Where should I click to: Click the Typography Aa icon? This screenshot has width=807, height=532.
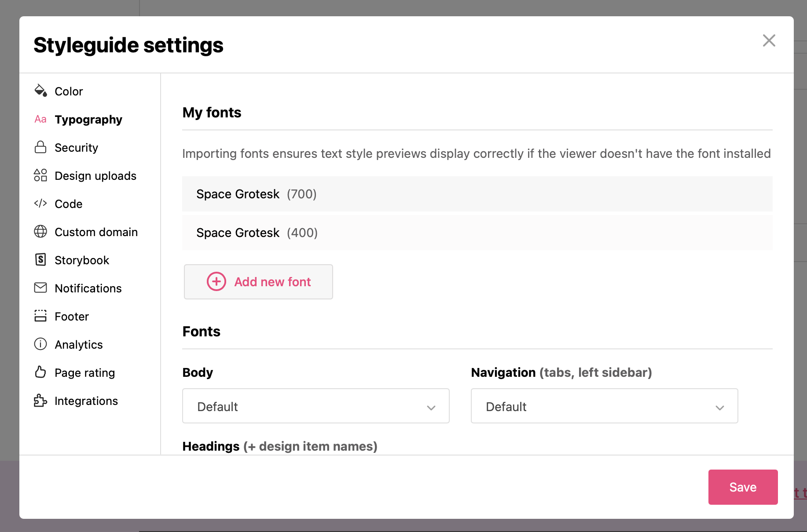point(40,119)
